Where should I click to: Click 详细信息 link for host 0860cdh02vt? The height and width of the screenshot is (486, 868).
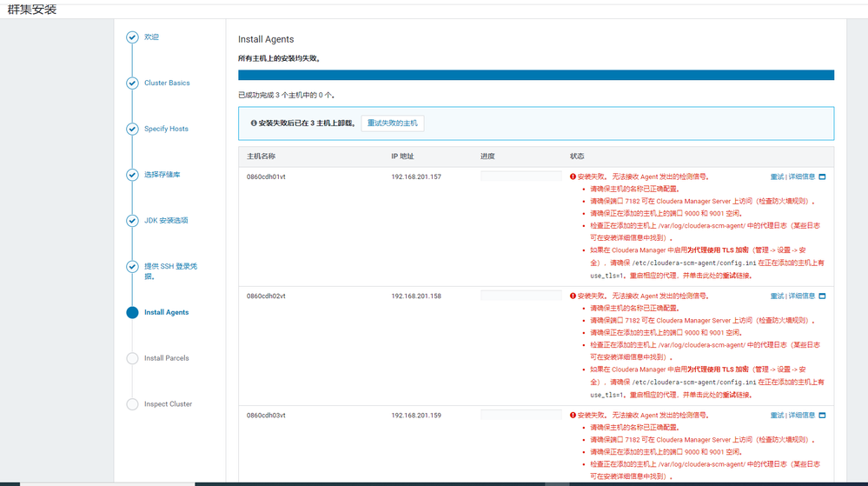click(802, 296)
